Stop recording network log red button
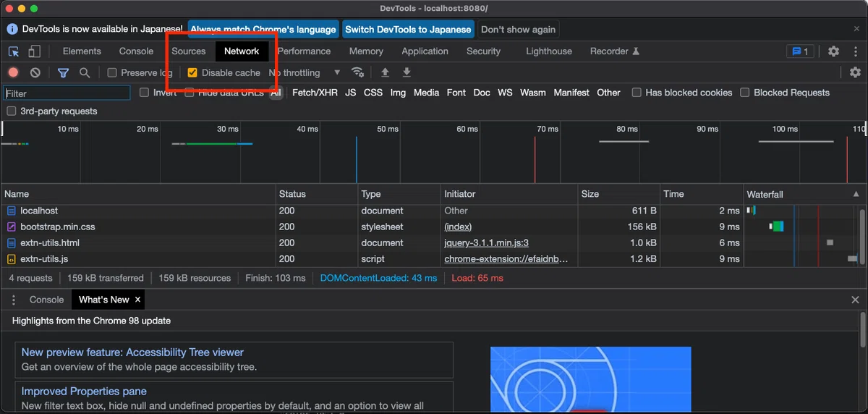Screen dimensions: 868x414 point(13,72)
